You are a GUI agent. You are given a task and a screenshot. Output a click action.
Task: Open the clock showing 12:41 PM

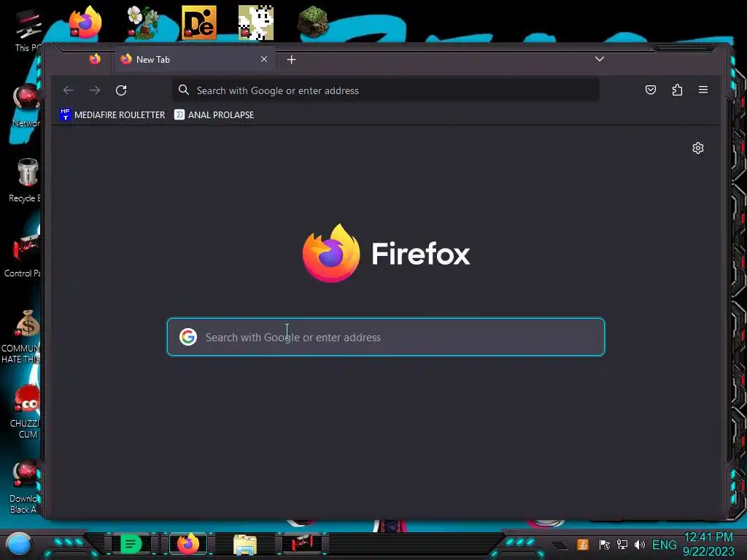(x=708, y=544)
